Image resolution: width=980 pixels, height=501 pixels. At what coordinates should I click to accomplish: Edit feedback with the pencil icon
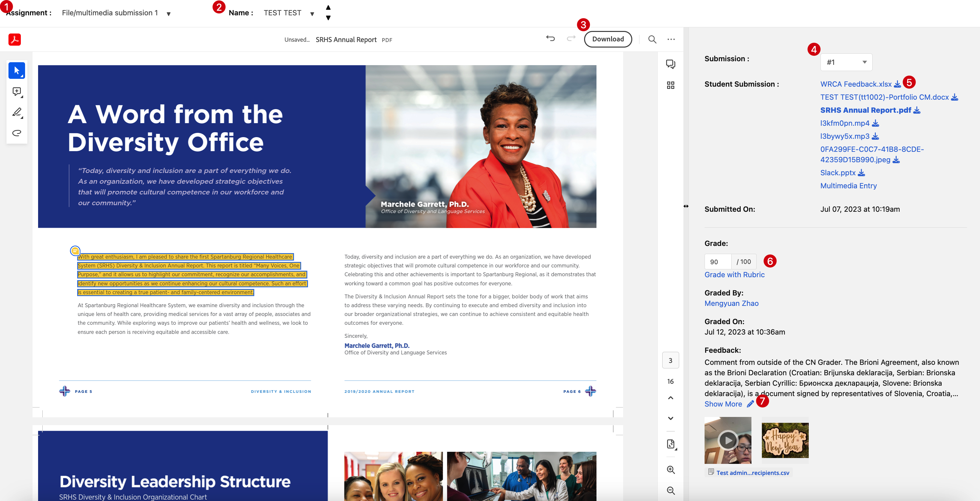pyautogui.click(x=750, y=404)
